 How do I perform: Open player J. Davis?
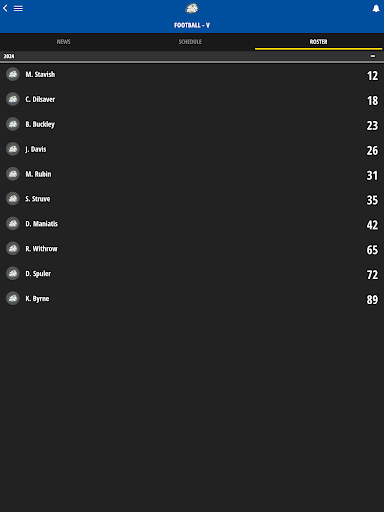pyautogui.click(x=192, y=149)
